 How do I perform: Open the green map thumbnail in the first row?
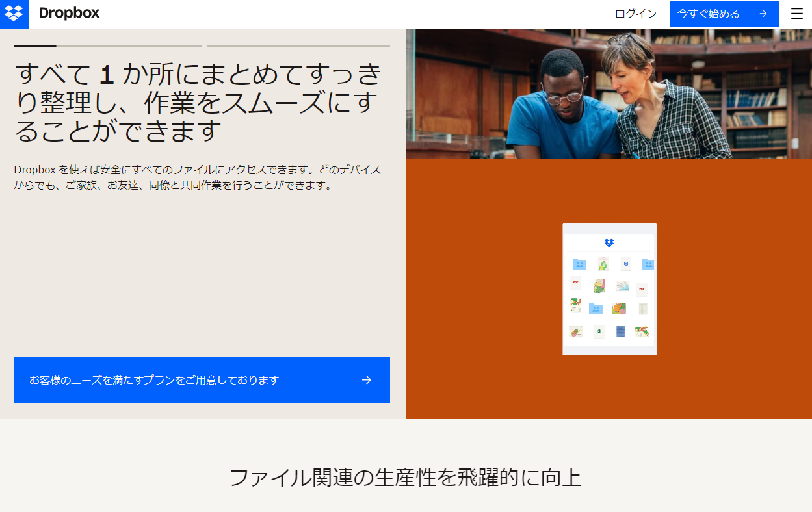click(603, 264)
